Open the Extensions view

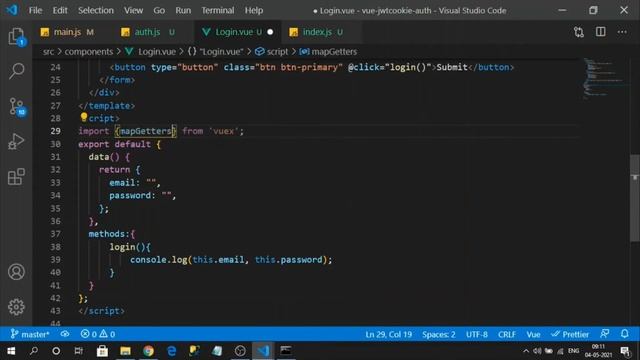tap(16, 177)
